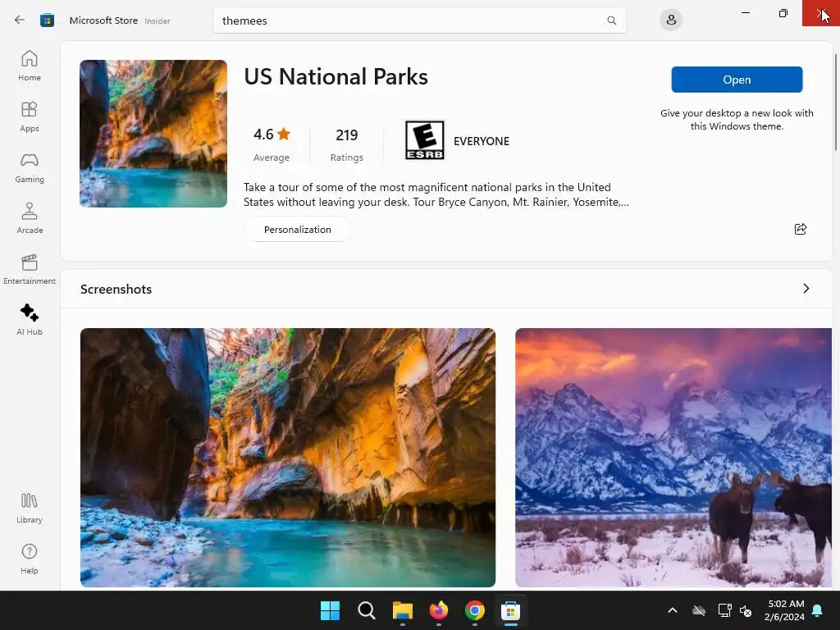Click the vertical scrollbar on the right
Image resolution: width=840 pixels, height=630 pixels.
click(x=835, y=102)
